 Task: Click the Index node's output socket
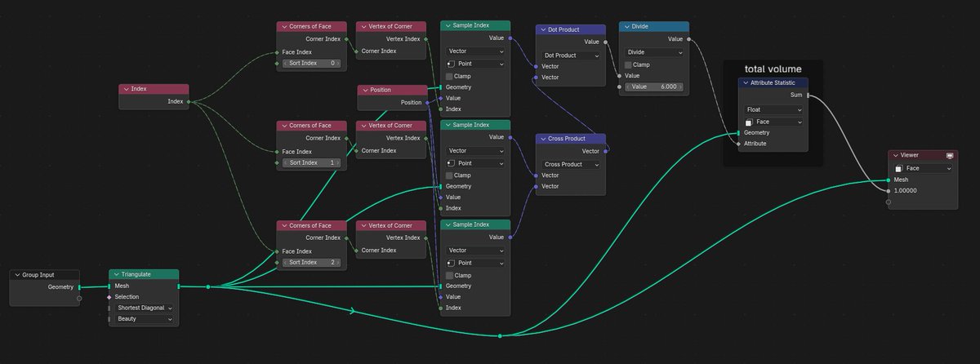[189, 102]
